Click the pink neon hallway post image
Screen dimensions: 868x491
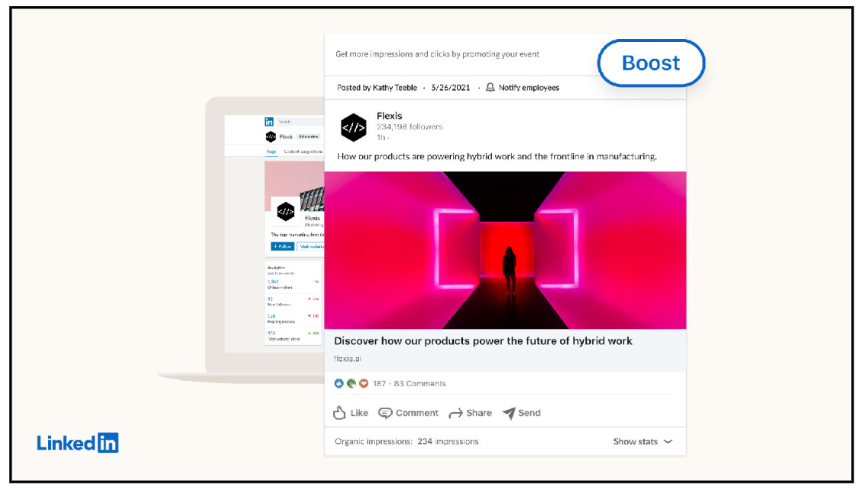coord(505,250)
